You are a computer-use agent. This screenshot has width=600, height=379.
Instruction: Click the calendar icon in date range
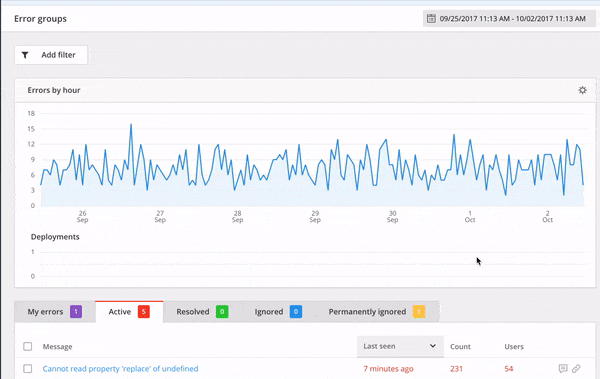(431, 18)
